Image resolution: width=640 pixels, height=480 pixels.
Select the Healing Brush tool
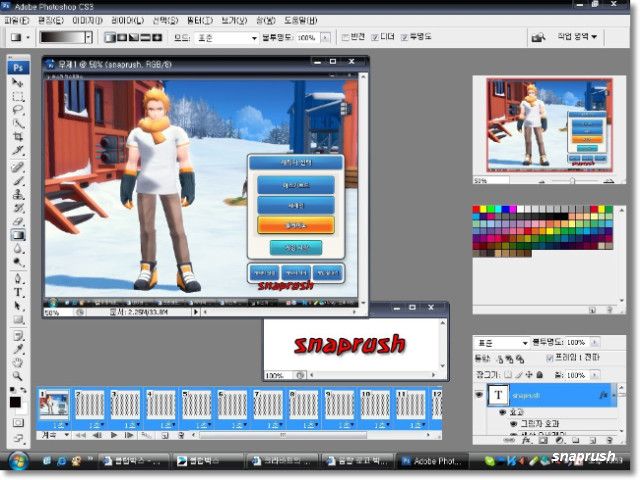pos(18,167)
